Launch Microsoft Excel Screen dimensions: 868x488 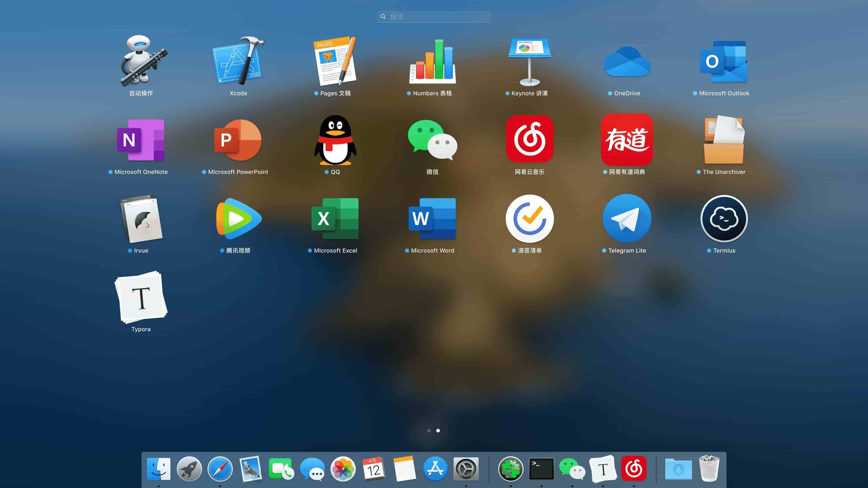pos(335,218)
